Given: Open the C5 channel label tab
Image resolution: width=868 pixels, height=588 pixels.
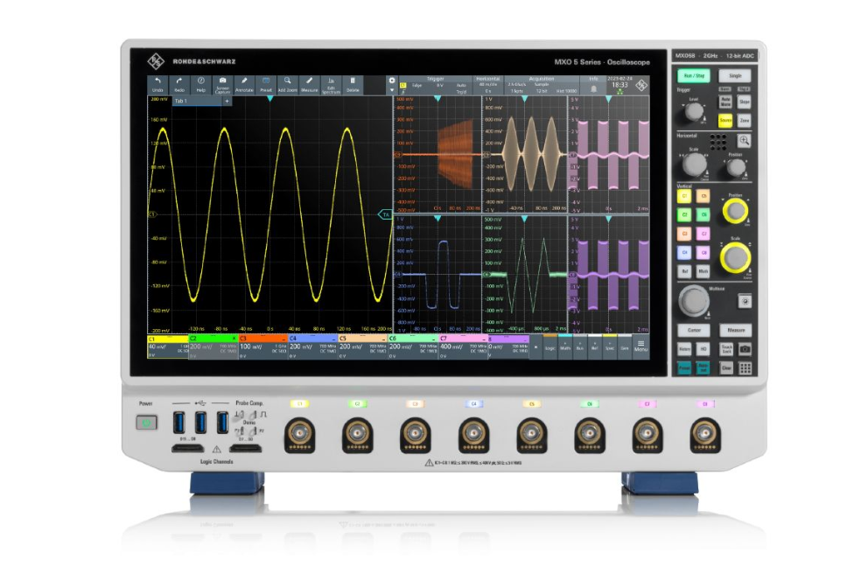Looking at the screenshot, I should (362, 338).
